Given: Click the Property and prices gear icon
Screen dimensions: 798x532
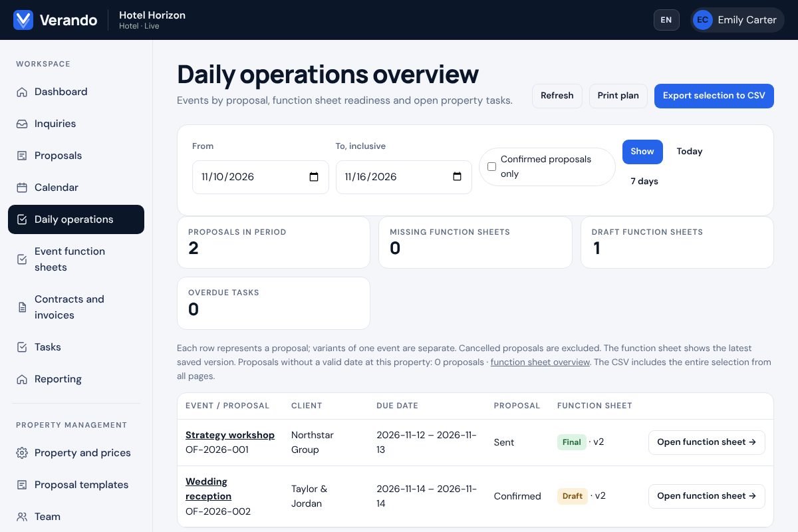Looking at the screenshot, I should (22, 453).
